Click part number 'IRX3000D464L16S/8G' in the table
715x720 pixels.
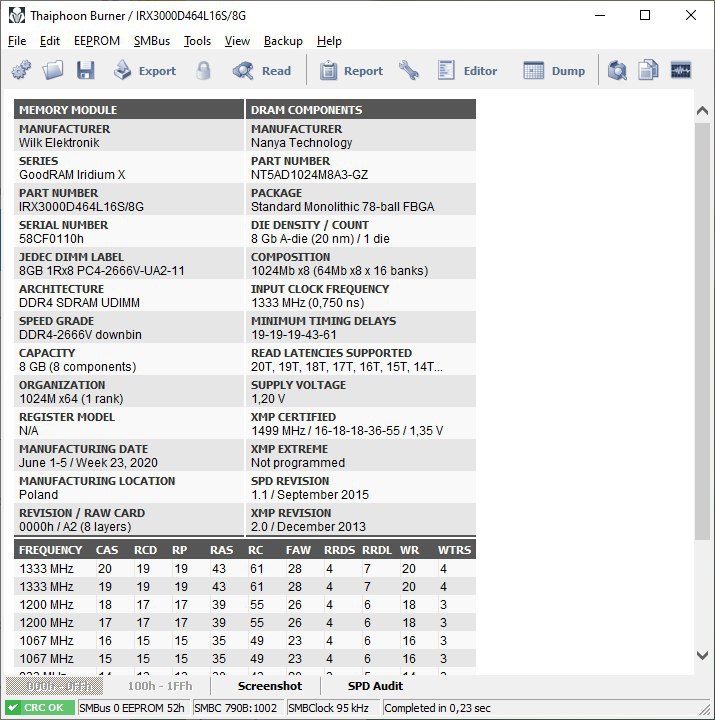click(x=81, y=207)
